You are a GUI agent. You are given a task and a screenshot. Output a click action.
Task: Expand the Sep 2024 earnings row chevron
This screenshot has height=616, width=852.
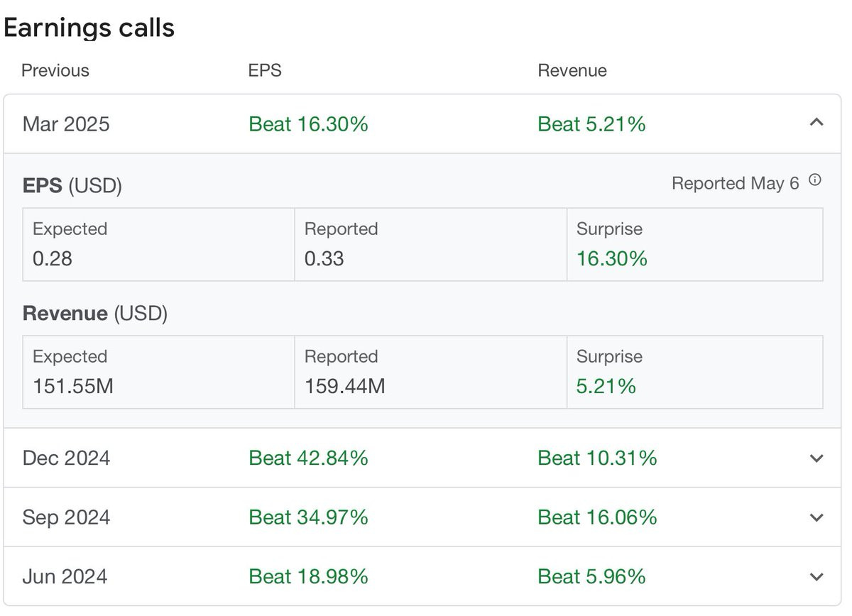816,517
